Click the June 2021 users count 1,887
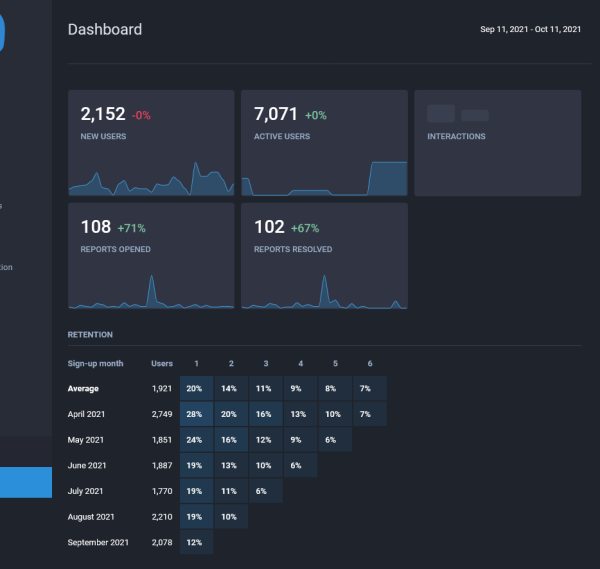Viewport: 600px width, 569px height. click(x=162, y=465)
